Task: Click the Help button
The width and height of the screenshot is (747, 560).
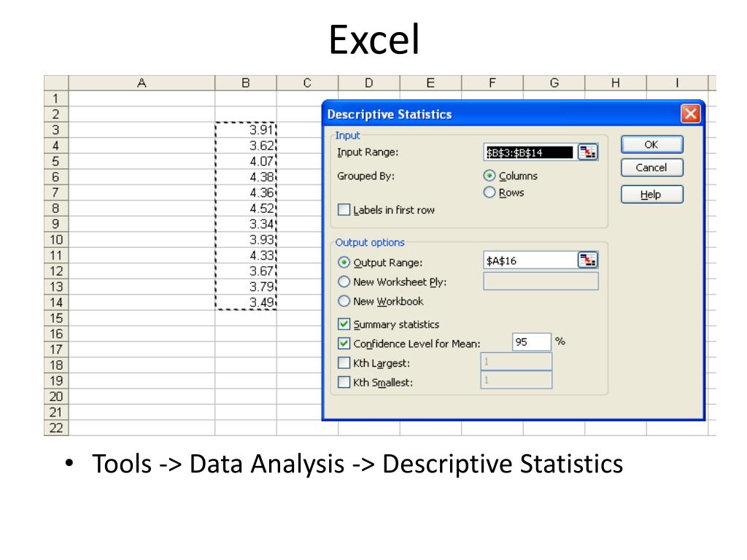Action: [651, 194]
